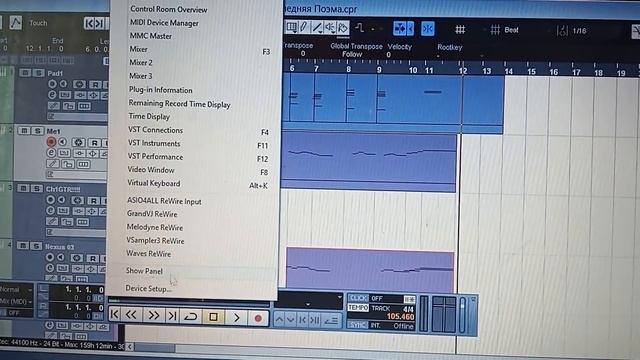Mute the Pad1 track
Screen dimensions: 640x360
tap(25, 73)
